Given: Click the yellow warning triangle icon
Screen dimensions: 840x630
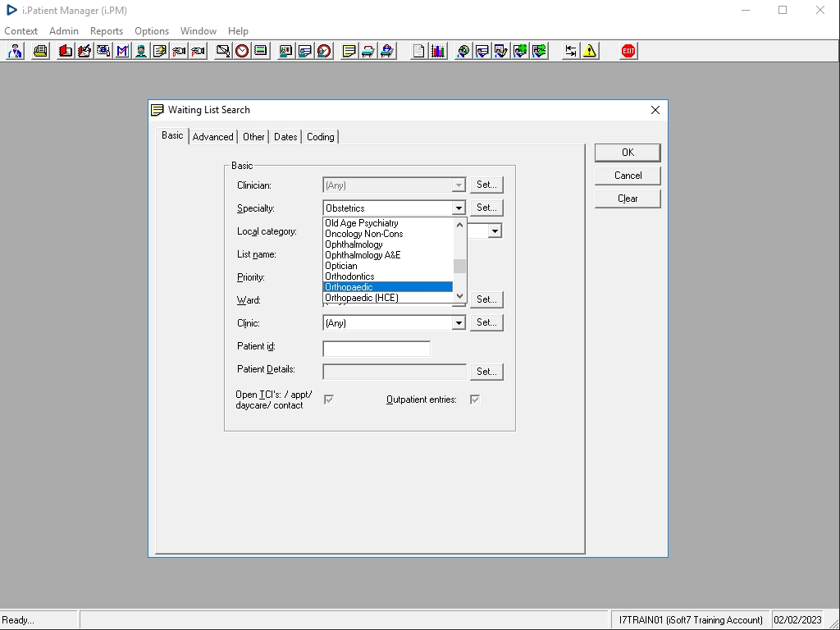Looking at the screenshot, I should pyautogui.click(x=590, y=51).
